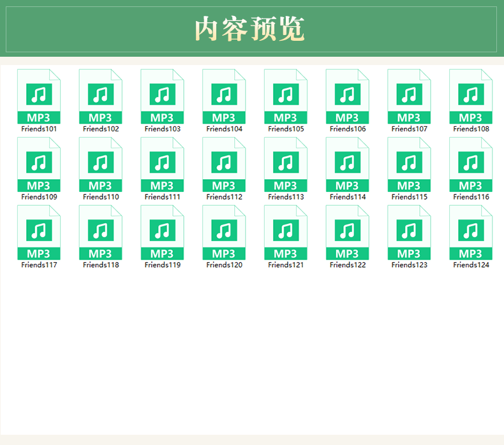Click the file name text Friends111

tap(162, 197)
